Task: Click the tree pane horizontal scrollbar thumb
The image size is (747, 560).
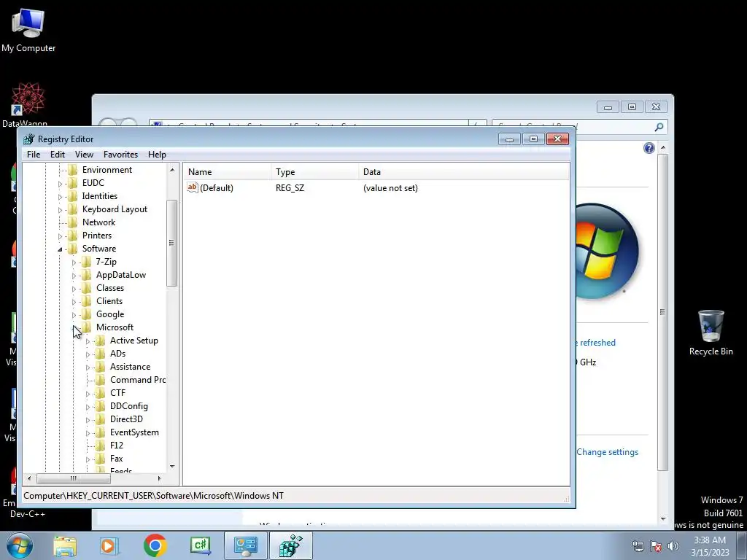Action: click(x=73, y=478)
